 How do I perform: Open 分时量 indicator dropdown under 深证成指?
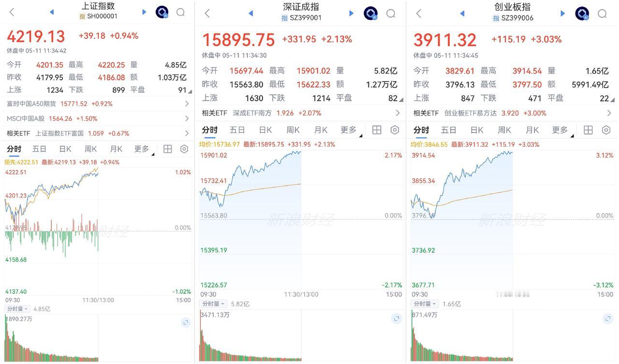click(x=213, y=304)
